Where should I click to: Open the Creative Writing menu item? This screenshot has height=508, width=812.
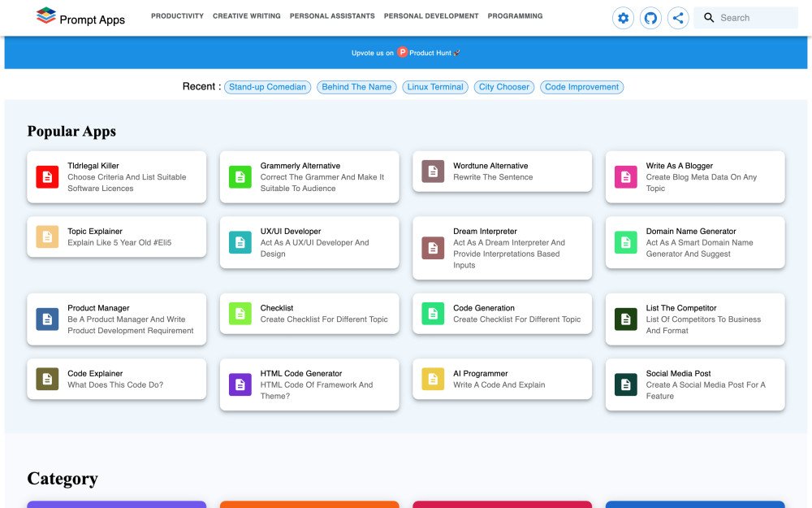pos(246,16)
